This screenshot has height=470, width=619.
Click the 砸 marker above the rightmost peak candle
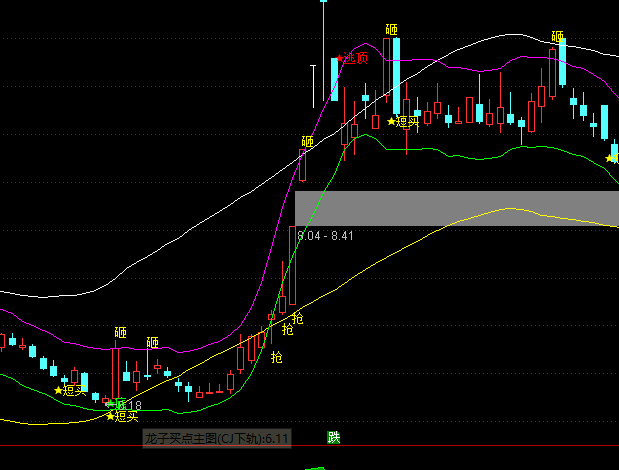coord(557,38)
